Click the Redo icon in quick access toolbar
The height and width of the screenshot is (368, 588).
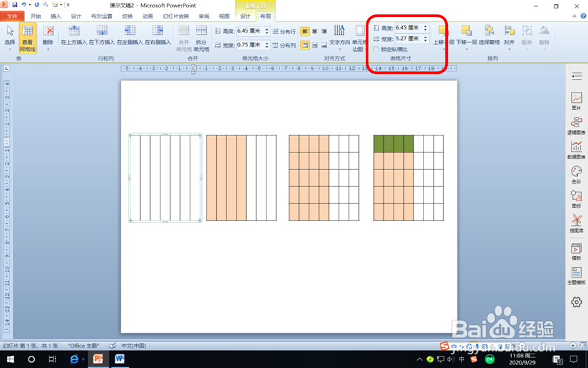pyautogui.click(x=37, y=5)
